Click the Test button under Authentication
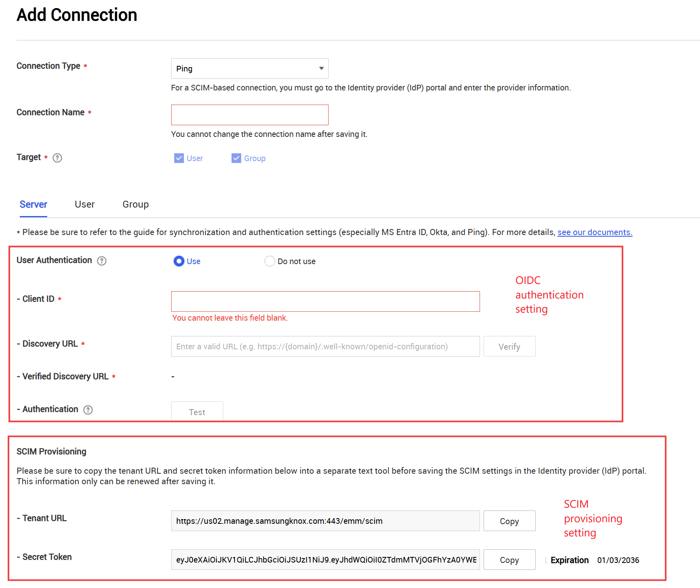This screenshot has height=588, width=700. [197, 412]
